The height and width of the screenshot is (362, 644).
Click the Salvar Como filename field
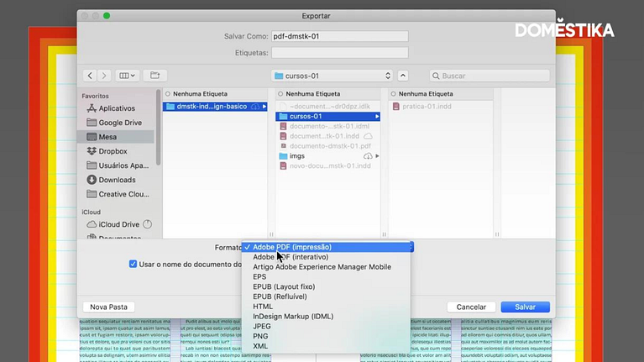[339, 37]
